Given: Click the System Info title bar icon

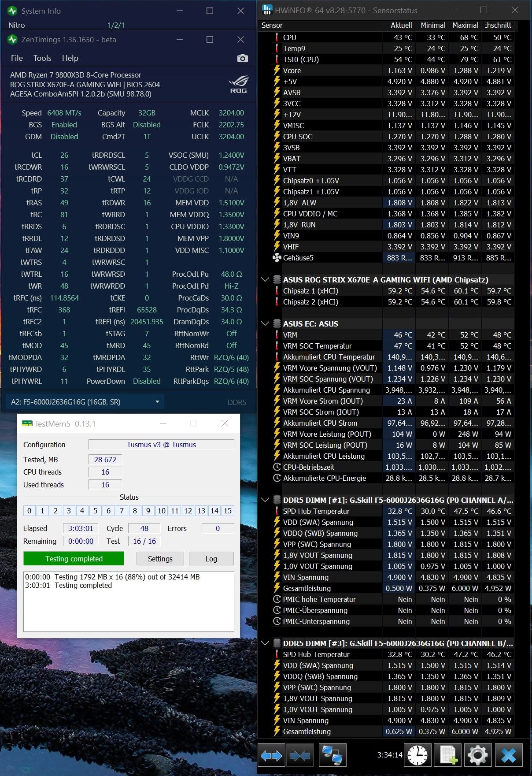Looking at the screenshot, I should pyautogui.click(x=12, y=11).
